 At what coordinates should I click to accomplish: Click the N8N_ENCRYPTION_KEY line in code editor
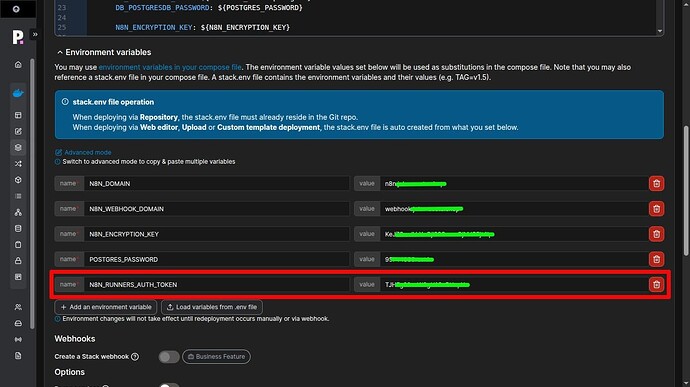click(x=202, y=27)
